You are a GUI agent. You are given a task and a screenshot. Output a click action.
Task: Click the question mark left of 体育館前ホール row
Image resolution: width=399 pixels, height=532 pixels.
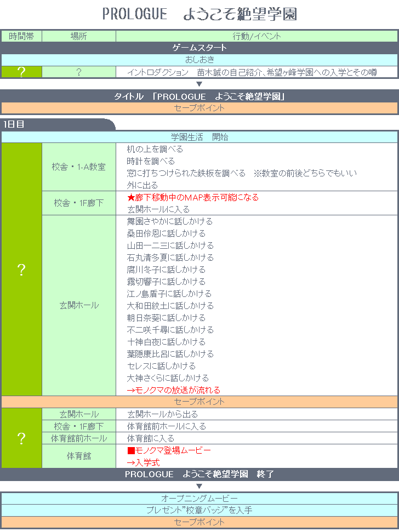coord(21,438)
